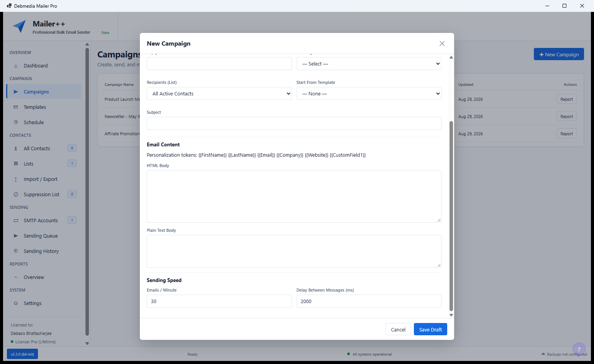
Task: Open the Suppression List page
Action: tap(44, 195)
